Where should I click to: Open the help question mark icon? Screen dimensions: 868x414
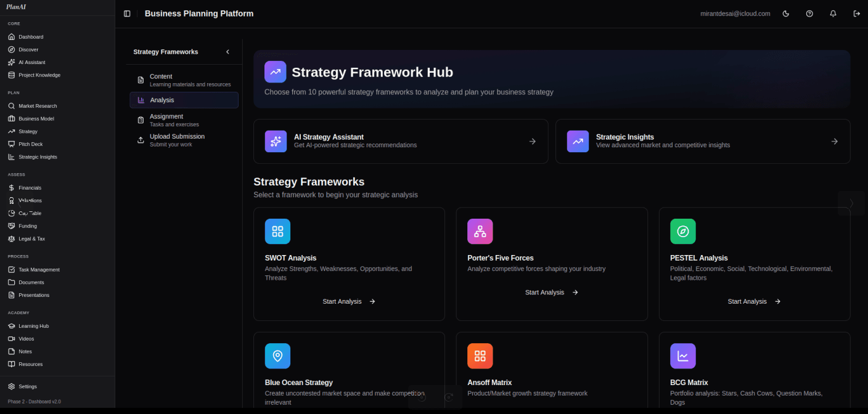click(x=809, y=14)
